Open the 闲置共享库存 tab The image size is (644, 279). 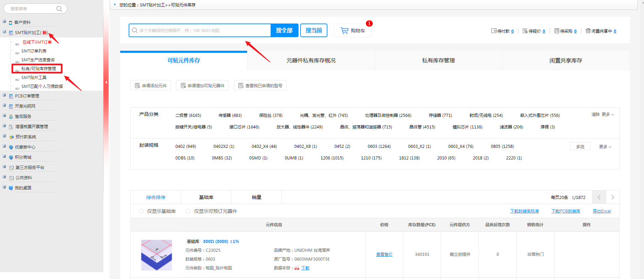(x=565, y=60)
